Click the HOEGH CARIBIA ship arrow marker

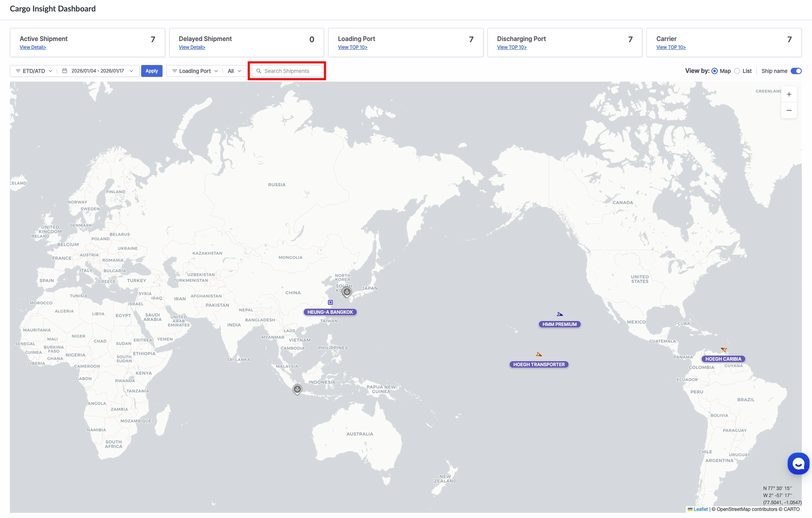click(x=724, y=350)
